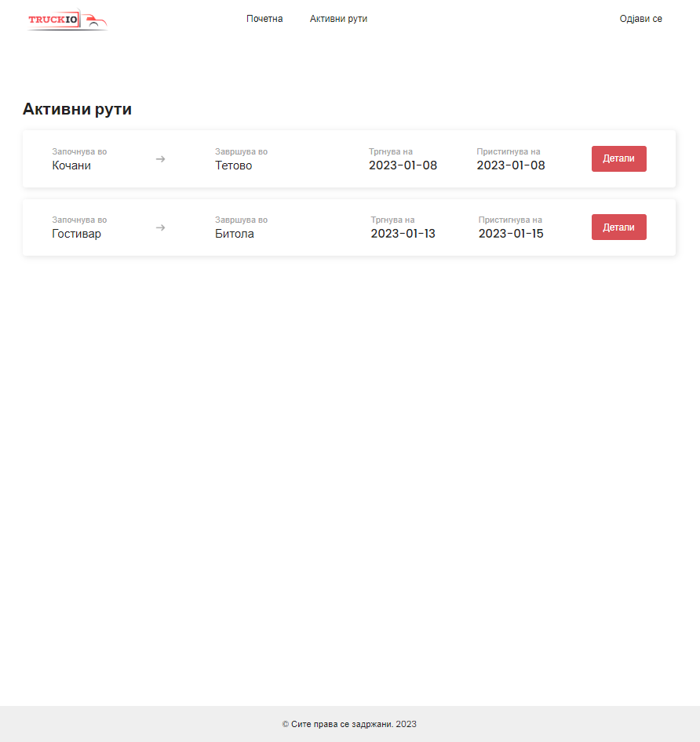This screenshot has width=700, height=742.
Task: Click the arrival date 2023-01-15
Action: [511, 234]
